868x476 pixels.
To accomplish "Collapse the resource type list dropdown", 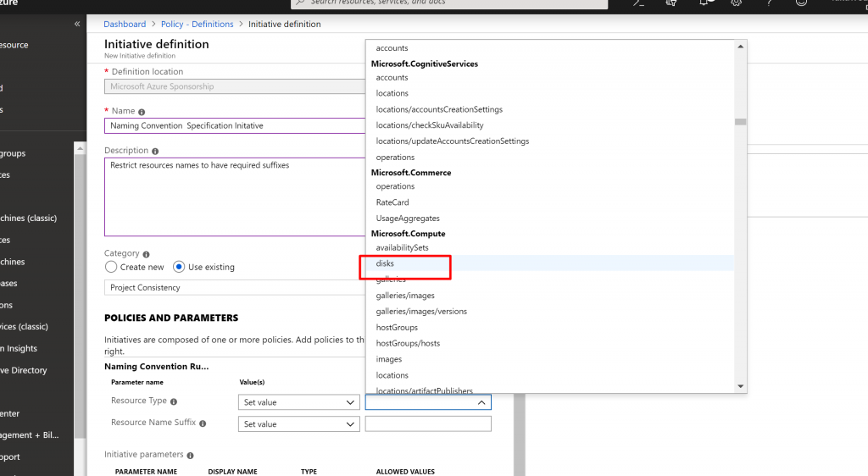I will pyautogui.click(x=481, y=402).
